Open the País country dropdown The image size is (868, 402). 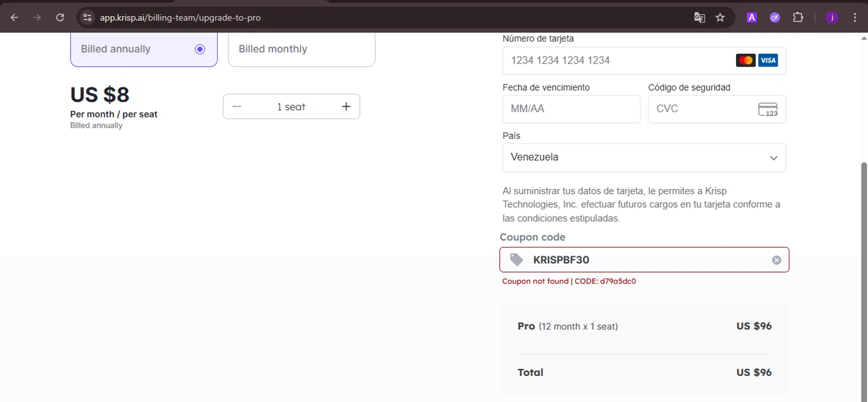644,157
